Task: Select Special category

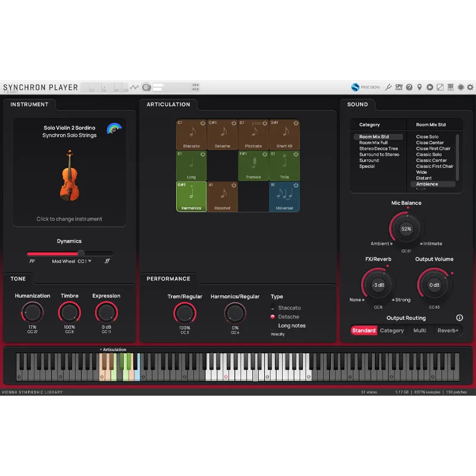Action: [x=367, y=167]
